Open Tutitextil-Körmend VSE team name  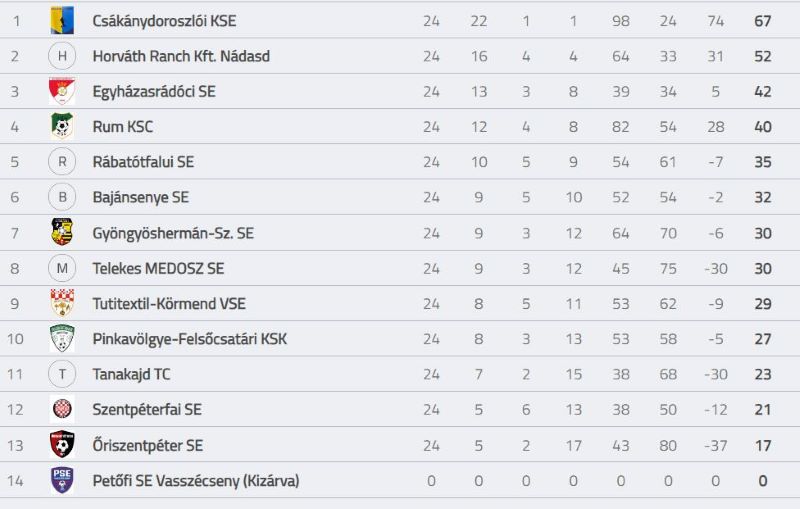169,303
